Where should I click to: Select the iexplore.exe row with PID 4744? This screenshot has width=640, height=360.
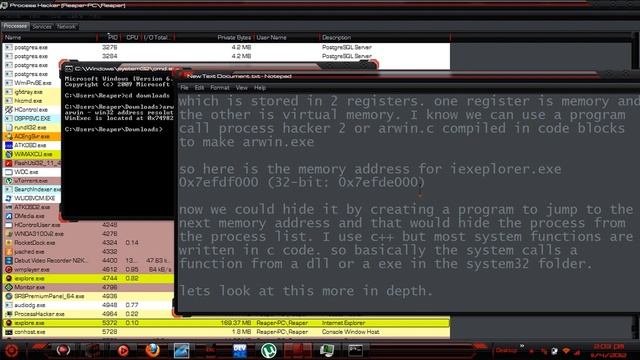pyautogui.click(x=88, y=278)
